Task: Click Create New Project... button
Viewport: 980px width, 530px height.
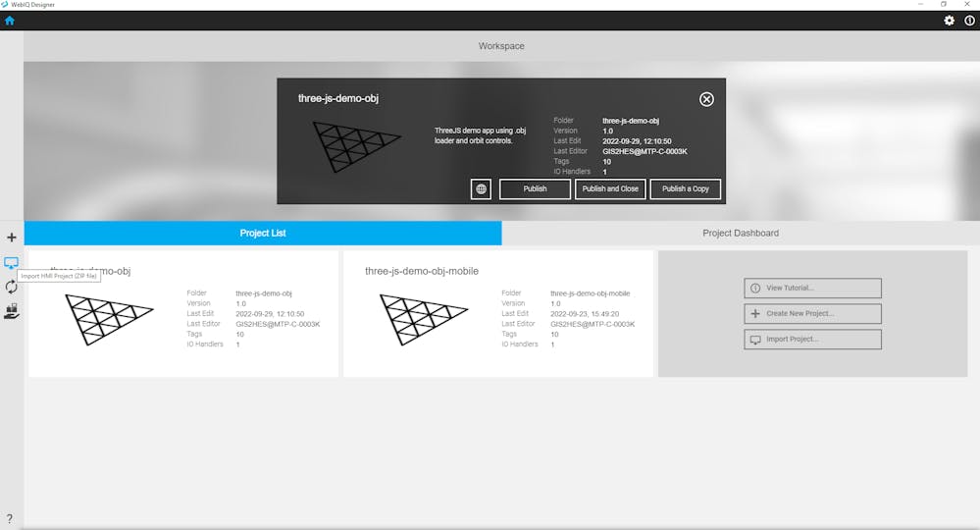Action: click(812, 314)
